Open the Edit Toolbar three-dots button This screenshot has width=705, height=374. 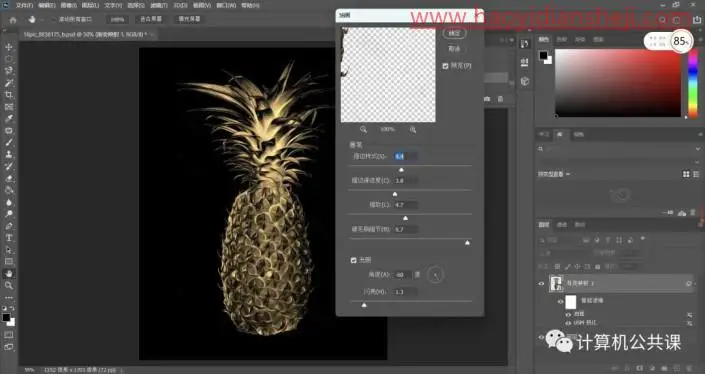click(9, 298)
